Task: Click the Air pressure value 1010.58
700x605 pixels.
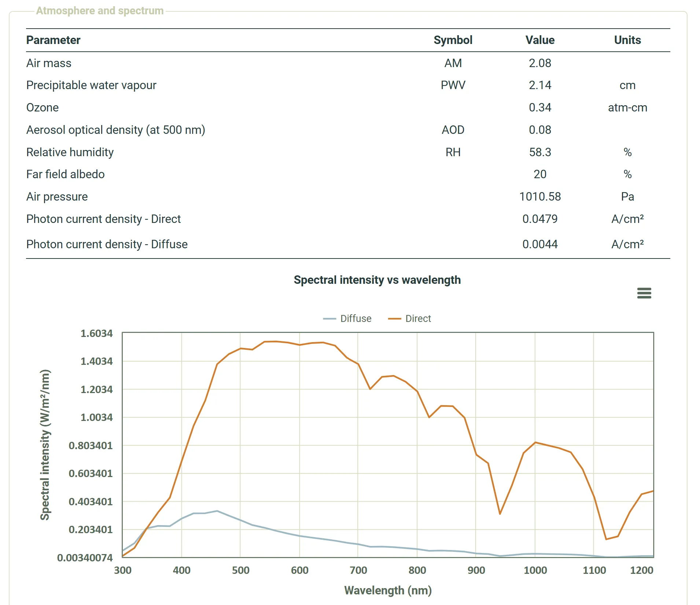Action: pyautogui.click(x=539, y=197)
